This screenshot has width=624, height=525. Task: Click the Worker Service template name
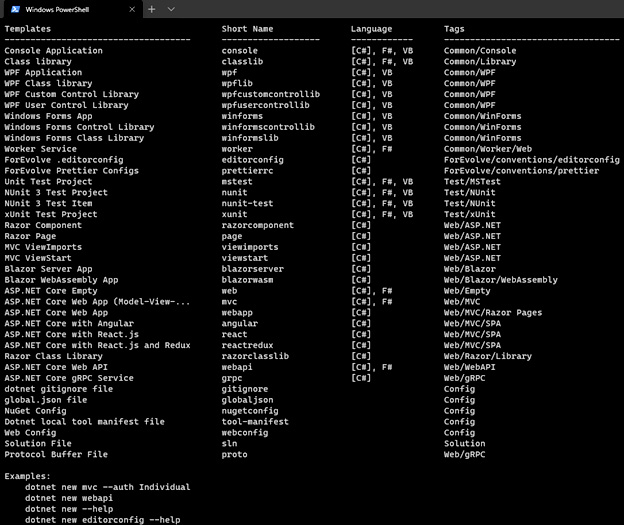pyautogui.click(x=41, y=149)
